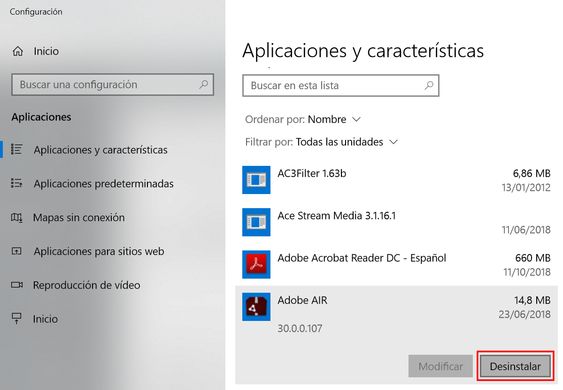Image resolution: width=563 pixels, height=390 pixels.
Task: Click the Aplicaciones y características list icon
Action: [x=17, y=149]
